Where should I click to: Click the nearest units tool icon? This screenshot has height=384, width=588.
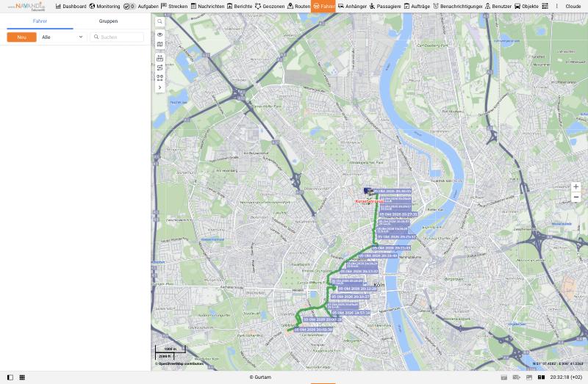[x=159, y=78]
